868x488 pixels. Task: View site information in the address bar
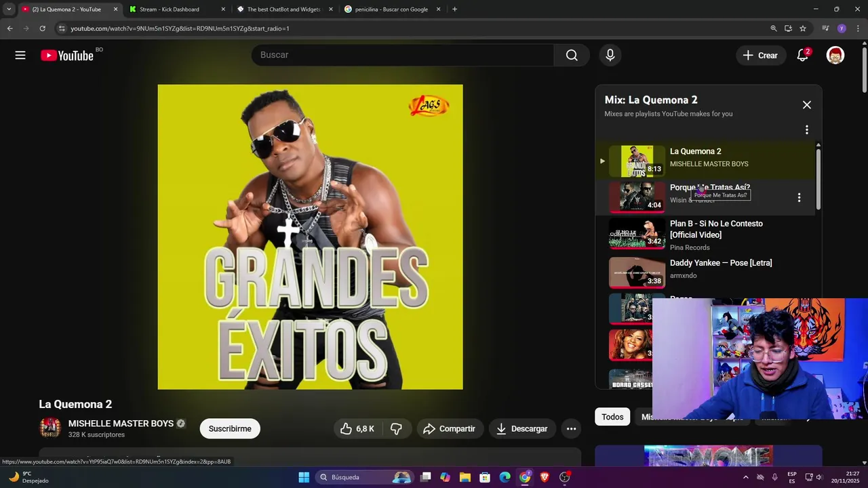[61, 28]
